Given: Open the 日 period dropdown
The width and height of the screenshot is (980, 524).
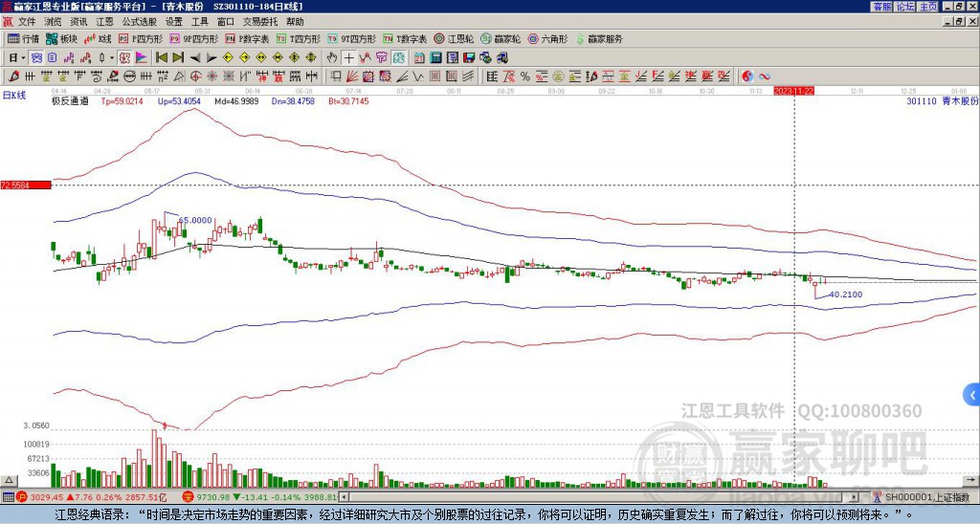Looking at the screenshot, I should 17,58.
